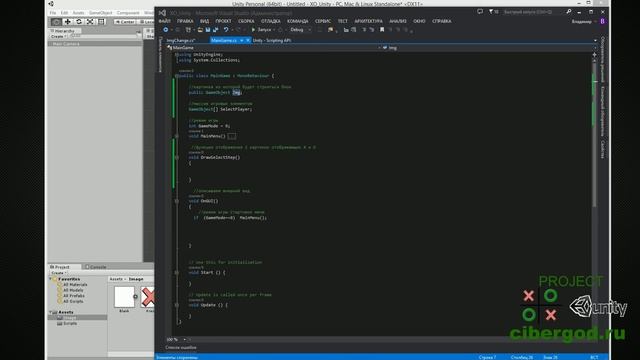Switch to ImgChange.cs tab
This screenshot has height=360, width=640.
click(181, 40)
